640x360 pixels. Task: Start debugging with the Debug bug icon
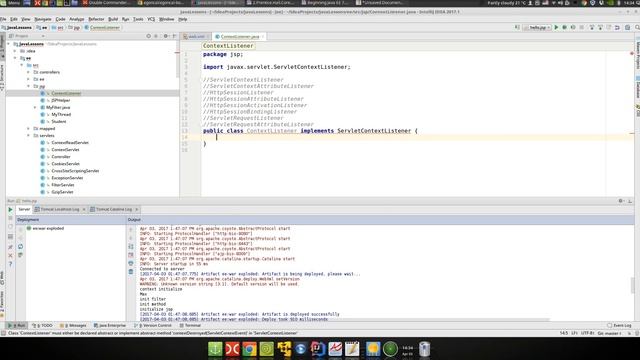click(x=564, y=27)
